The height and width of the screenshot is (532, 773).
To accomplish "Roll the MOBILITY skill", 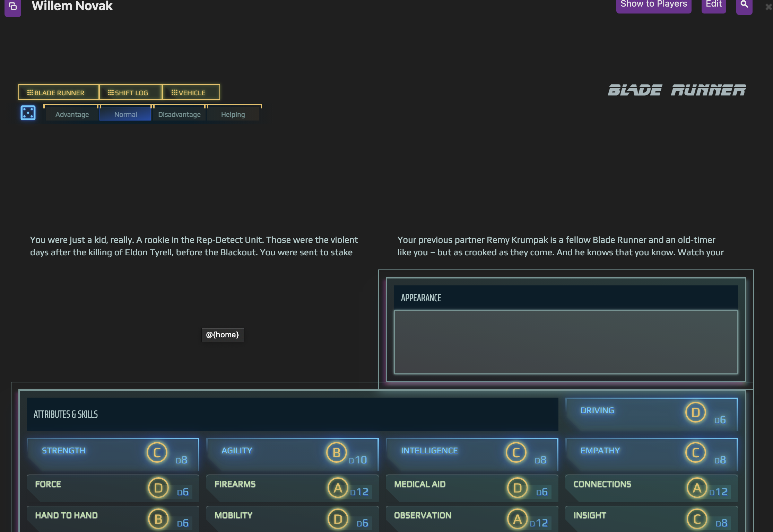I will coord(234,515).
